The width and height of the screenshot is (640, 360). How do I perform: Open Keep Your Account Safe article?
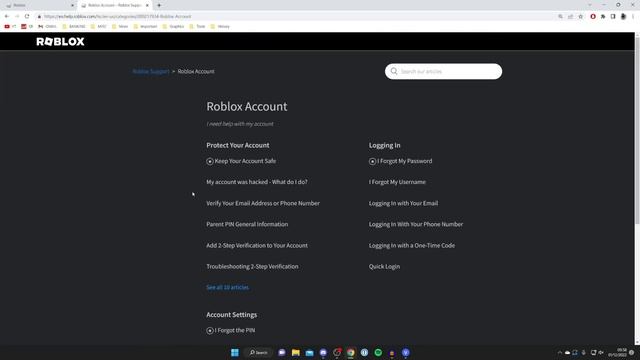(245, 161)
